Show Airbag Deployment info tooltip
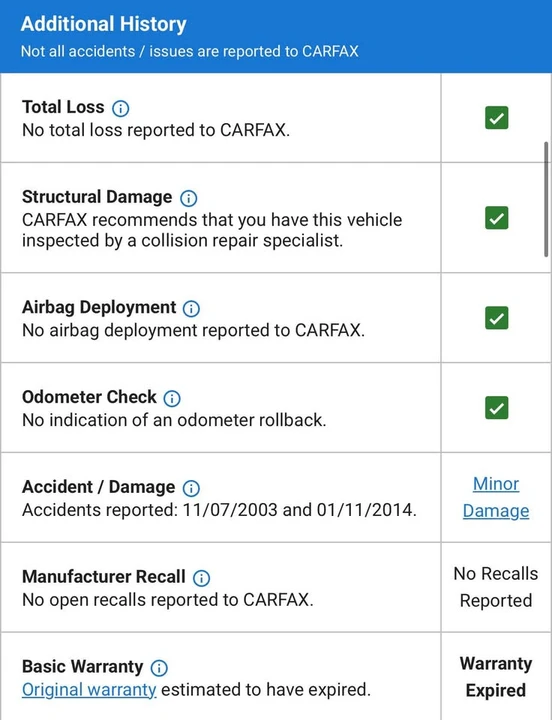 (x=191, y=309)
